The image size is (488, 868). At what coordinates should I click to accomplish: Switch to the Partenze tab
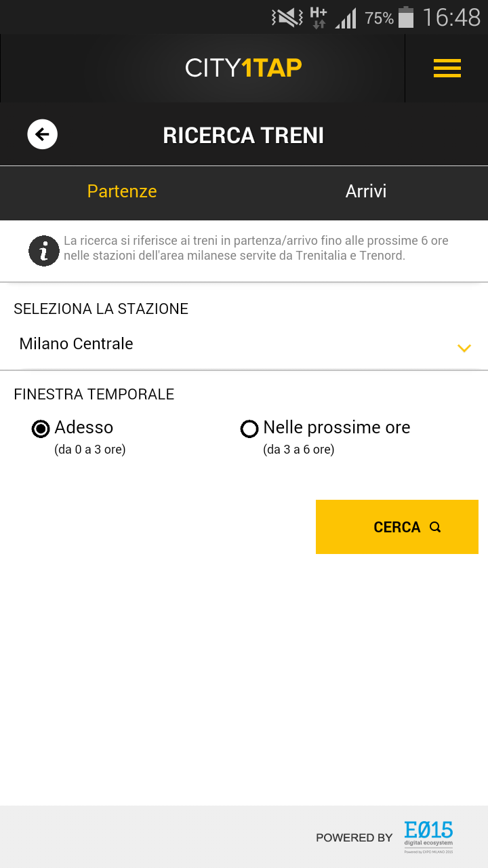122,191
